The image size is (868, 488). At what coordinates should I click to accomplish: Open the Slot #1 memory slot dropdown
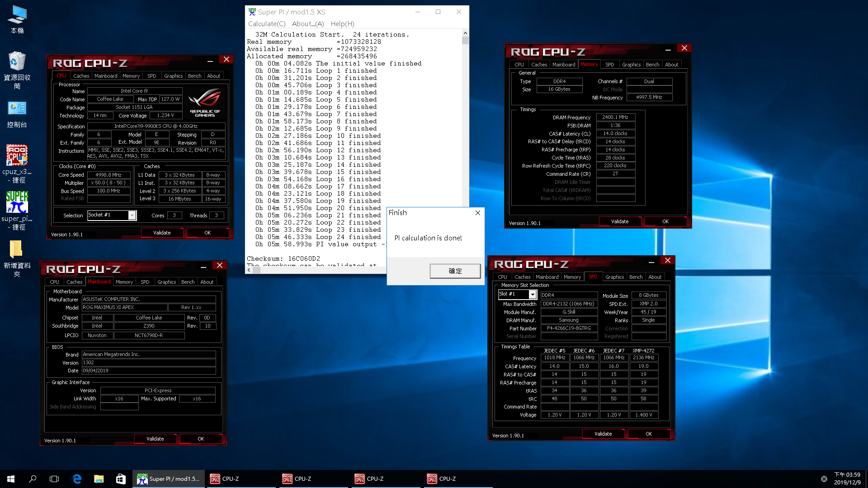[x=533, y=295]
